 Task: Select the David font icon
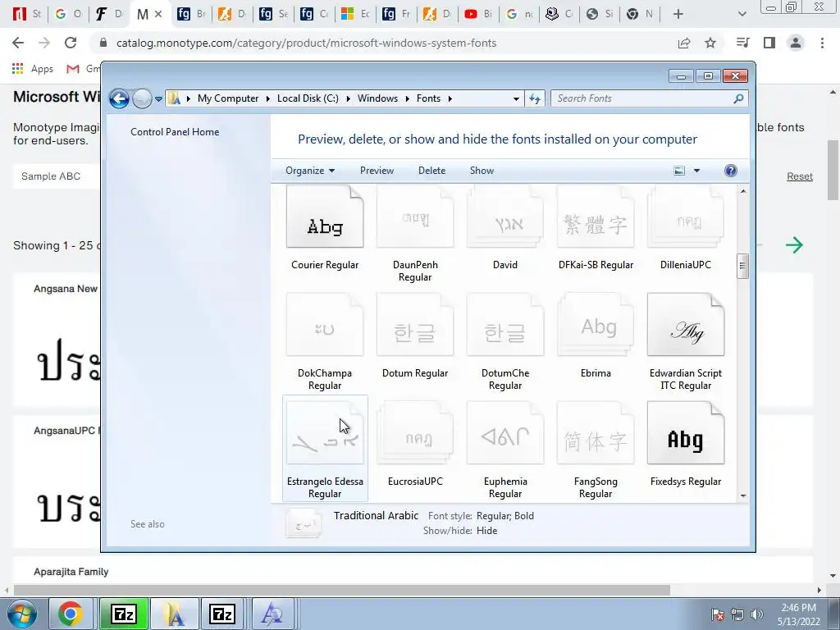click(505, 217)
